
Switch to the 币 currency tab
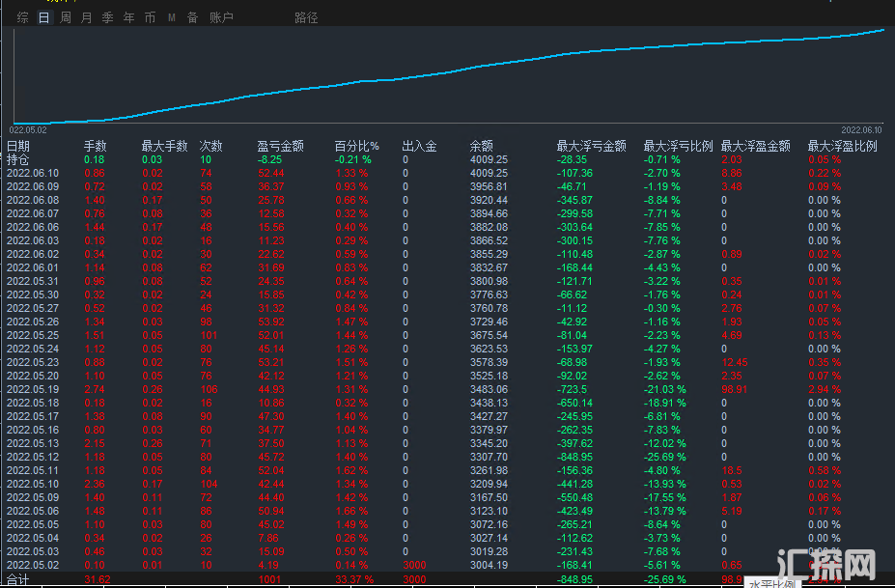(150, 17)
